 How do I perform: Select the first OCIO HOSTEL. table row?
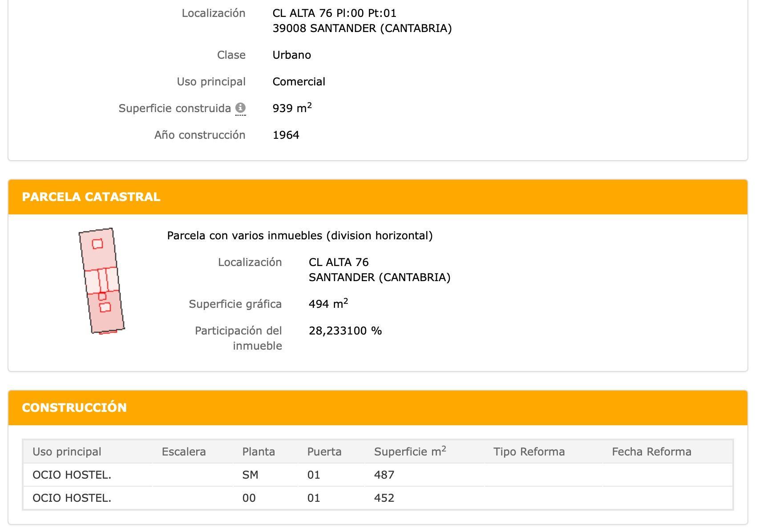point(73,475)
